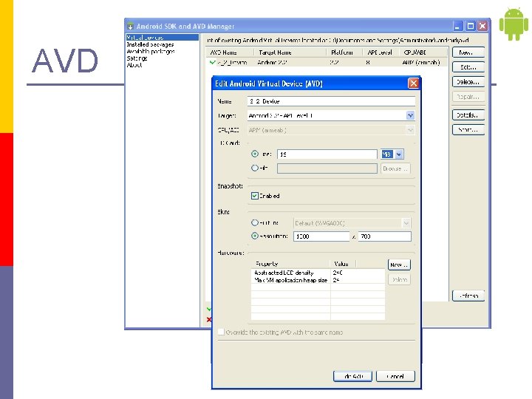
Task: Click the Refresh button in AVD Manager
Action: pos(468,296)
